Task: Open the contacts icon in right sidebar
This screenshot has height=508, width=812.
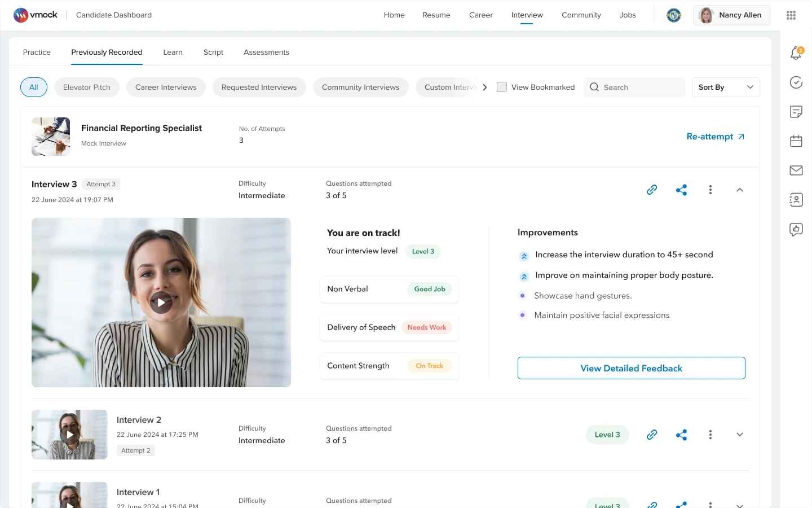Action: point(796,200)
